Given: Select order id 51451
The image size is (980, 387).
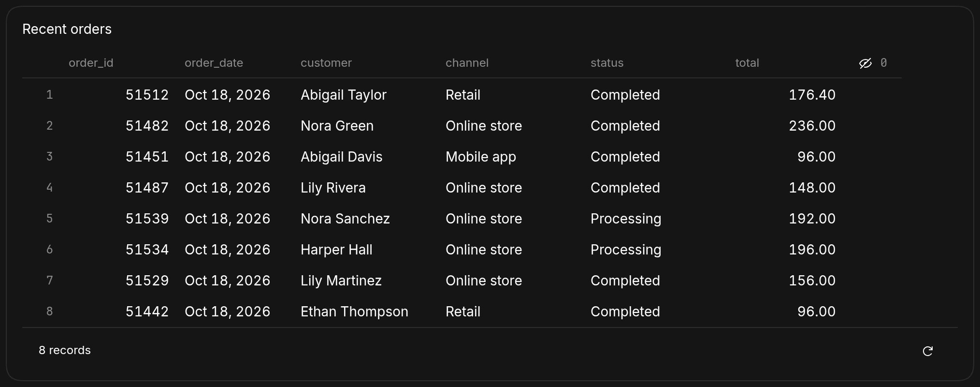Looking at the screenshot, I should (147, 157).
